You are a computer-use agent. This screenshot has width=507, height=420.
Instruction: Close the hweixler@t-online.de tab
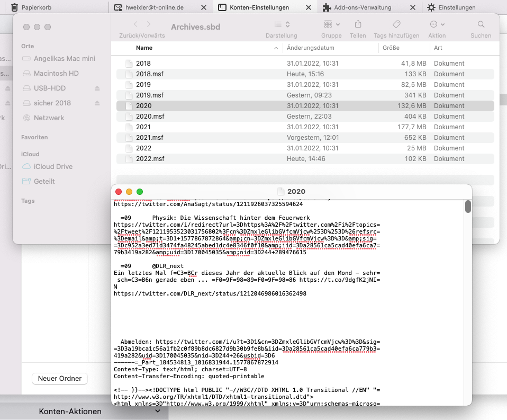point(204,7)
